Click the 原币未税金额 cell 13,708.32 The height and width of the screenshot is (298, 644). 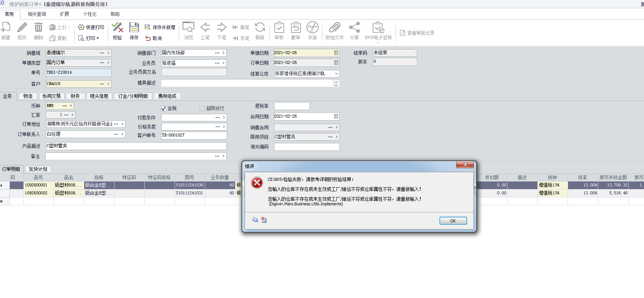click(x=613, y=185)
